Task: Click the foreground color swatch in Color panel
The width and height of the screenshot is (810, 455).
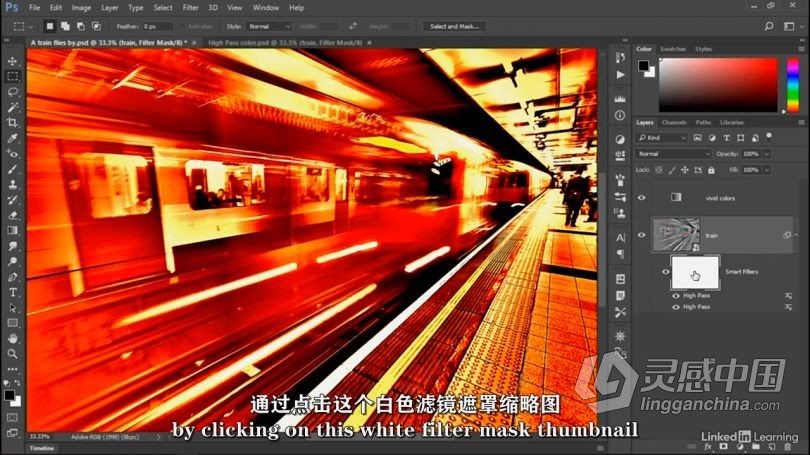Action: [643, 66]
